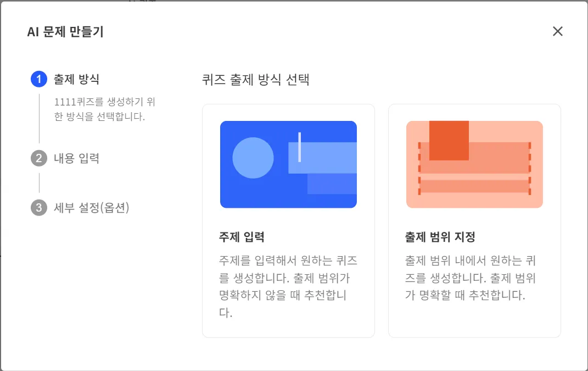
Task: Click the 퀴즈 출제 방식 선택 heading
Action: click(256, 80)
